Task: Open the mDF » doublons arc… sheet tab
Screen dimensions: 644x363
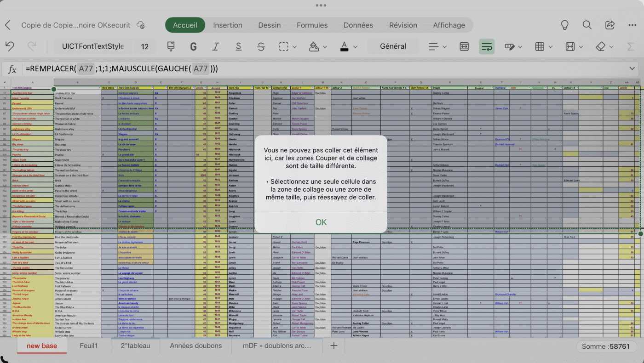Action: [x=277, y=346]
